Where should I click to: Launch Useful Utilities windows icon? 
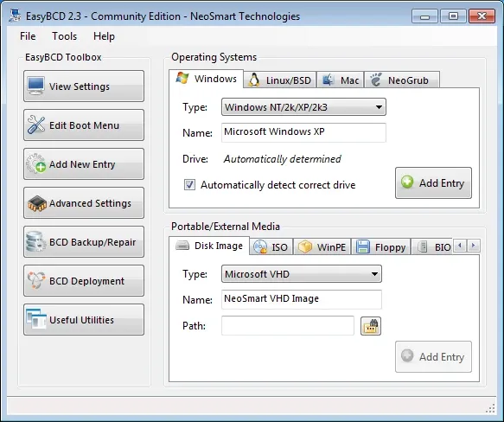click(x=36, y=319)
